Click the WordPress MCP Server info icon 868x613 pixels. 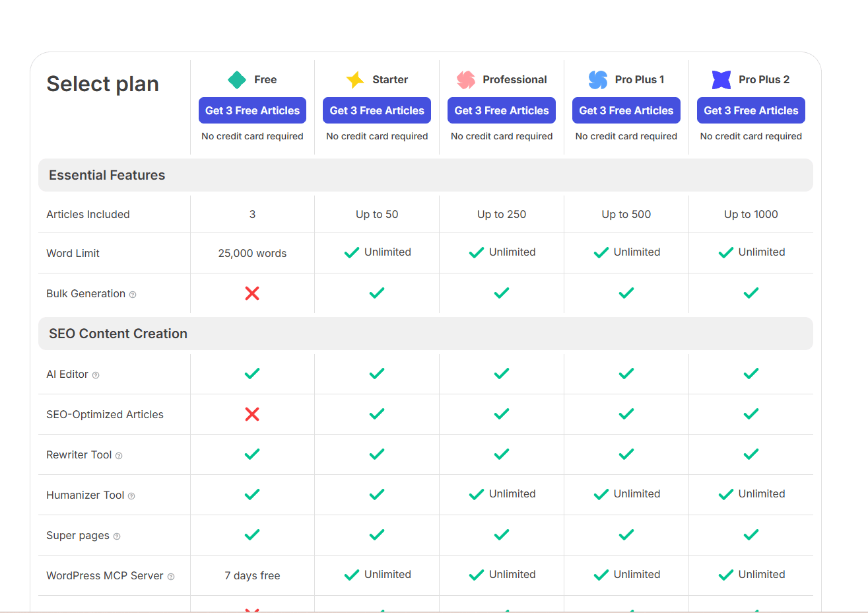[171, 577]
